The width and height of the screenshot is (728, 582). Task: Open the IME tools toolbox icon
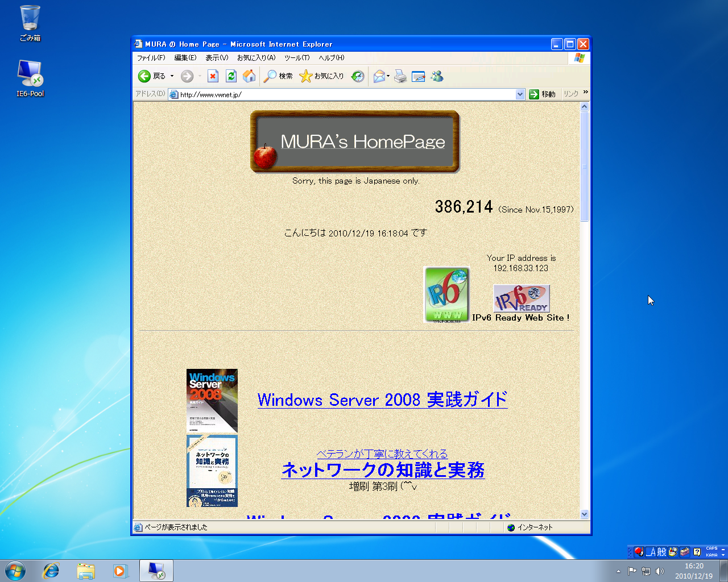[685, 552]
